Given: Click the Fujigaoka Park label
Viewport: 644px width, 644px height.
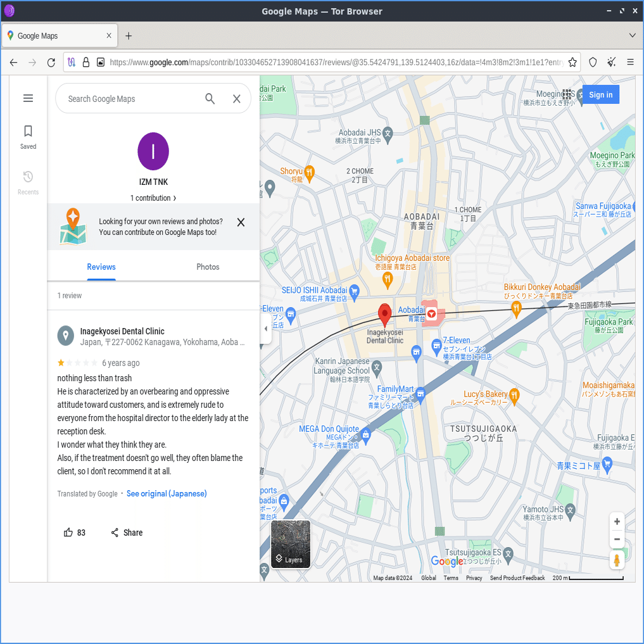Looking at the screenshot, I should pyautogui.click(x=609, y=325).
